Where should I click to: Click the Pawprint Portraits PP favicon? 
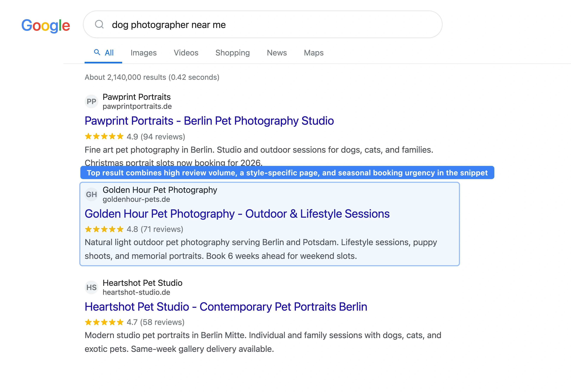[91, 101]
